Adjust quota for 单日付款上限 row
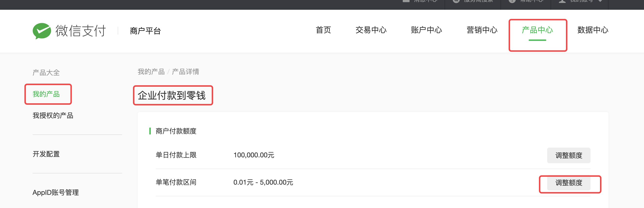644x208 pixels. (x=569, y=155)
